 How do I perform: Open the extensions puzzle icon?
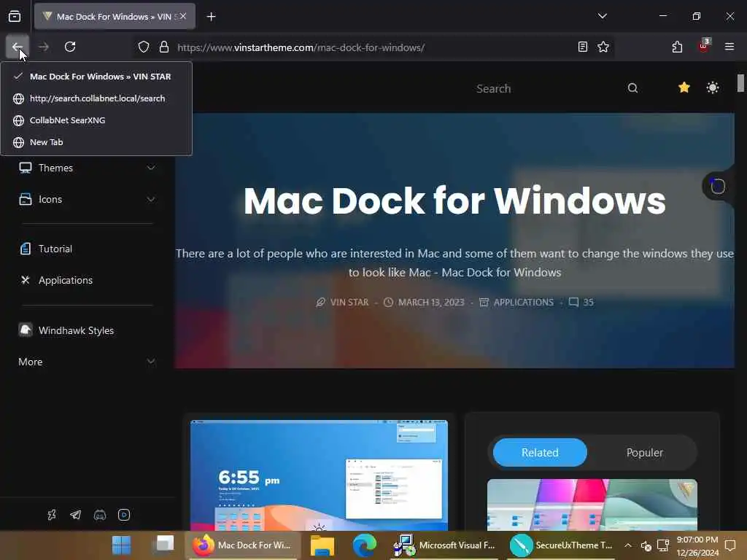click(677, 47)
